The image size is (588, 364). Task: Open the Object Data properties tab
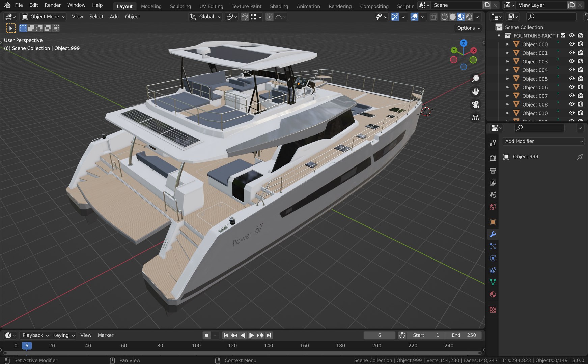493,282
